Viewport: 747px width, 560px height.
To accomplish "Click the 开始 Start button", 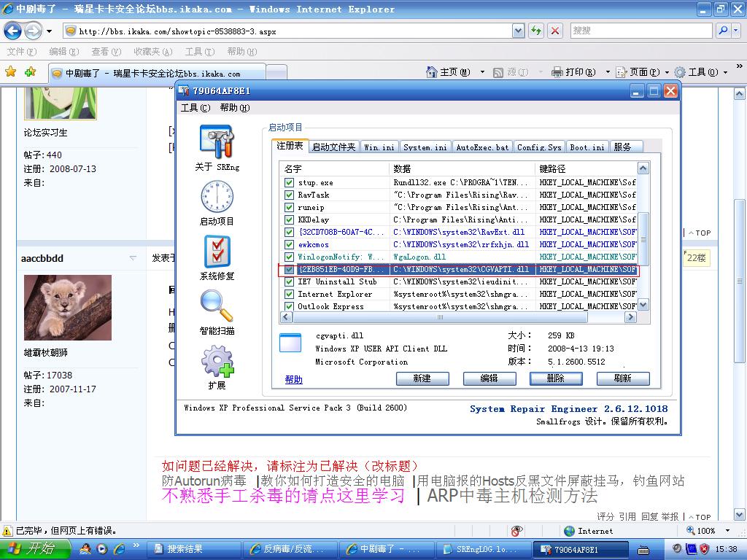I will [36, 549].
